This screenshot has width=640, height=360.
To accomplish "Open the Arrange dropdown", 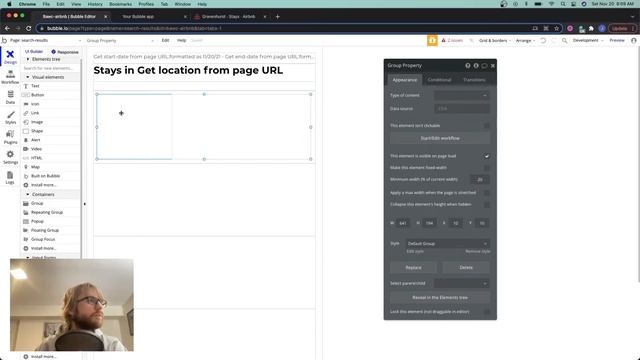I will click(x=525, y=40).
